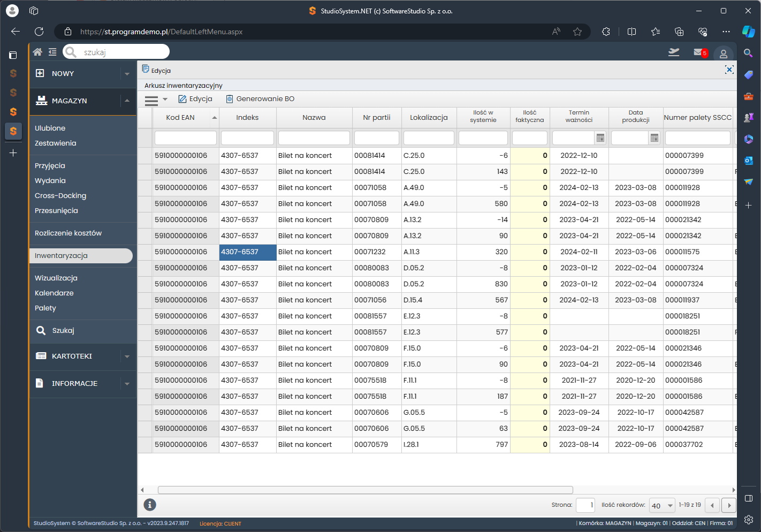Click the szukaj search box
The width and height of the screenshot is (761, 532).
pos(116,52)
